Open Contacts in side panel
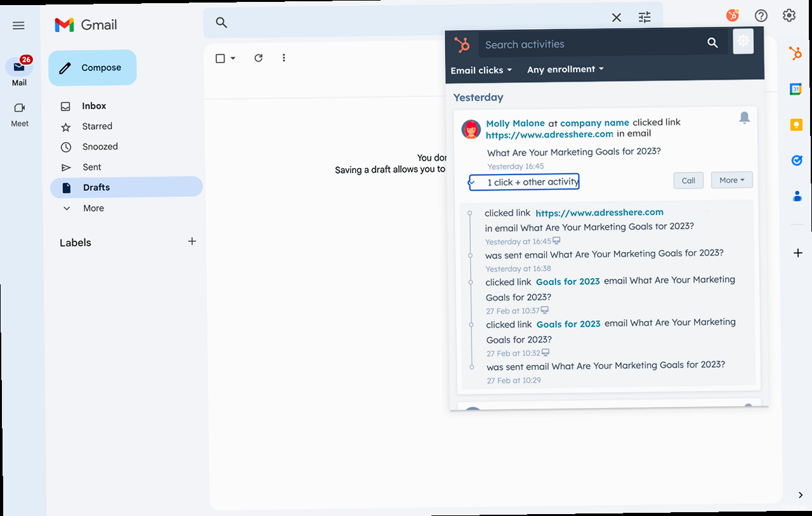Viewport: 812px width, 516px height. click(797, 197)
